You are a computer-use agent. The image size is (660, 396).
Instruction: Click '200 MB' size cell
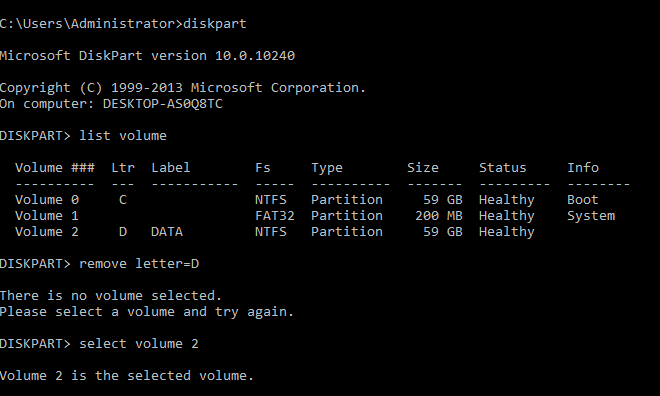click(439, 215)
